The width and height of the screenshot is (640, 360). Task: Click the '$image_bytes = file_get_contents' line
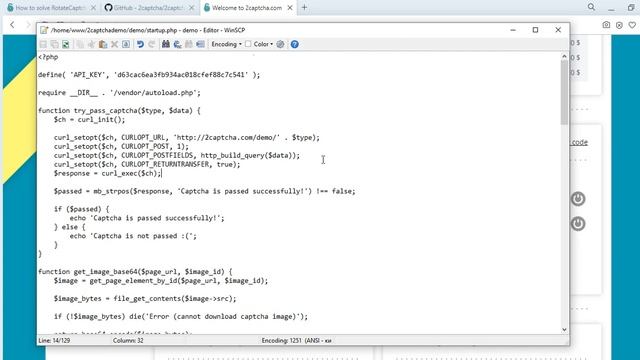point(145,298)
